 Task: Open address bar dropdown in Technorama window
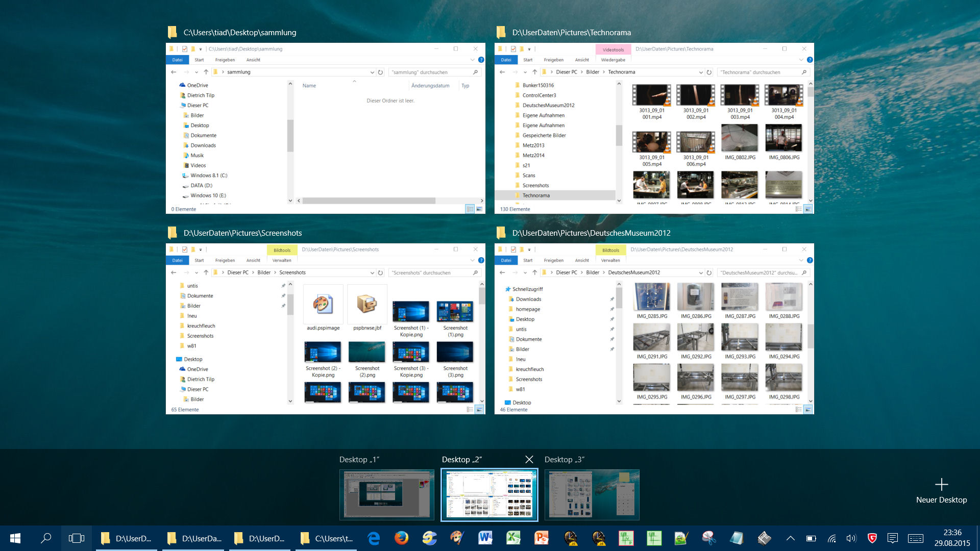pos(701,72)
